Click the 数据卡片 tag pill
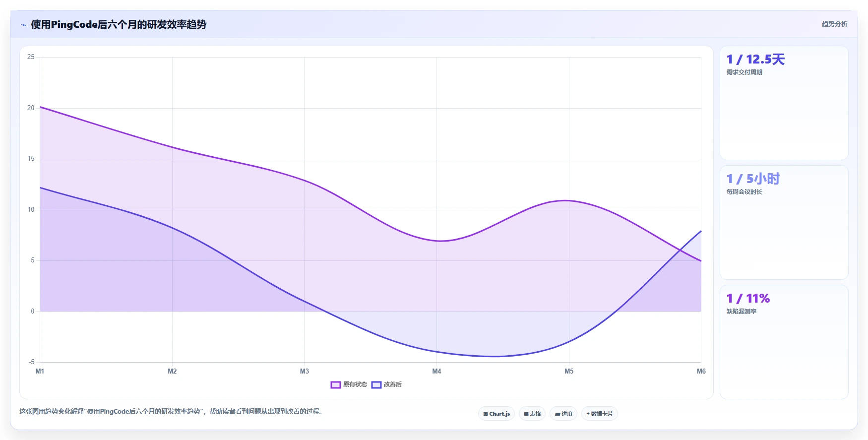This screenshot has width=868, height=440. [599, 414]
